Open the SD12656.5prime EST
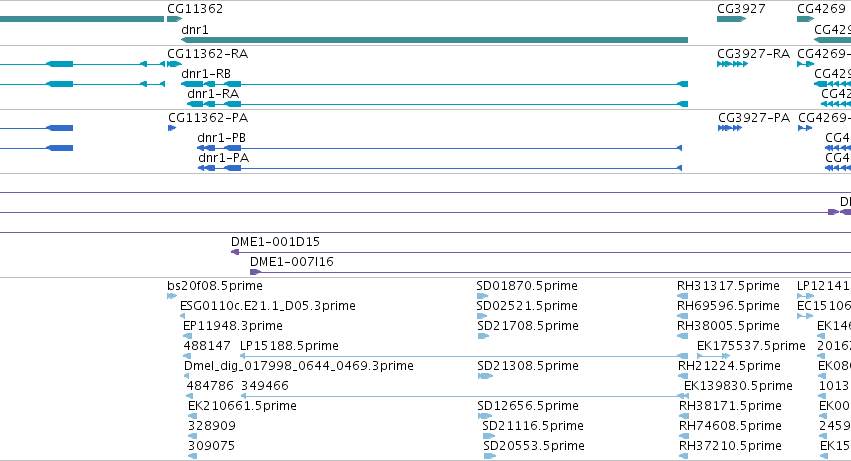 pyautogui.click(x=528, y=406)
